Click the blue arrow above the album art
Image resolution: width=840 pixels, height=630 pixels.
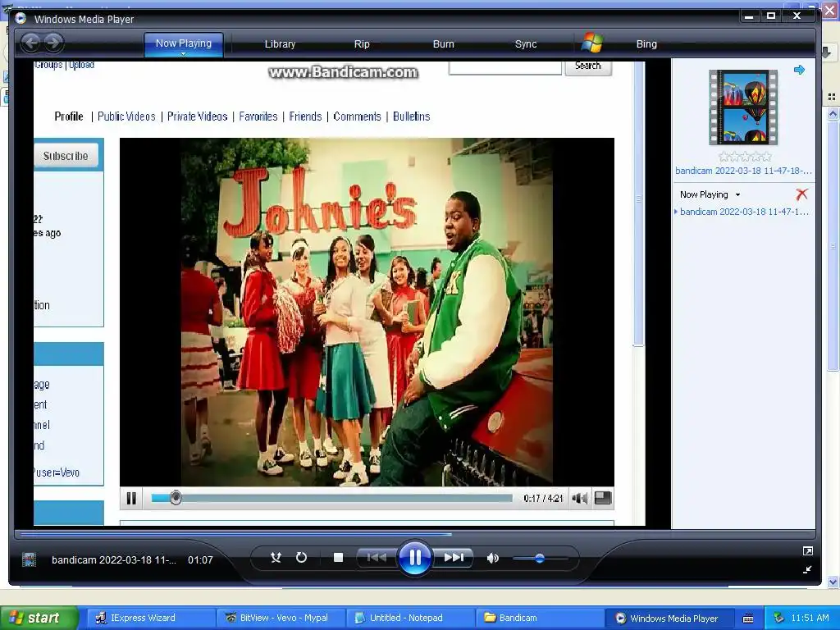(x=799, y=70)
